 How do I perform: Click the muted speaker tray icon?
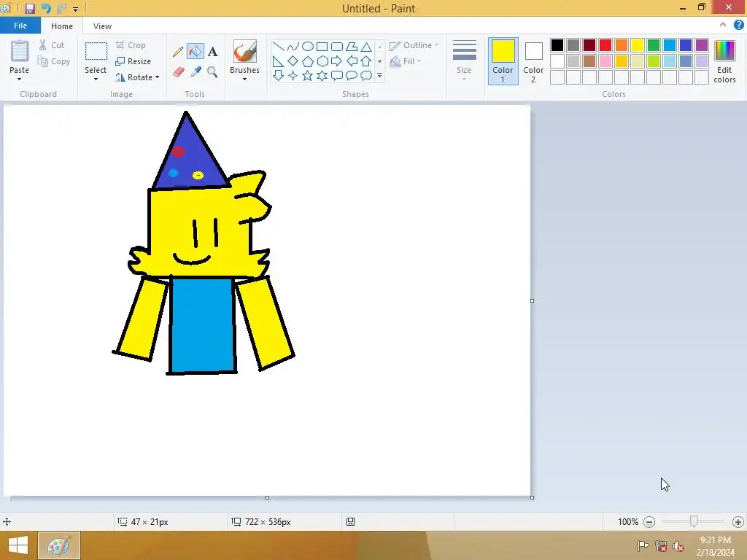click(x=678, y=546)
